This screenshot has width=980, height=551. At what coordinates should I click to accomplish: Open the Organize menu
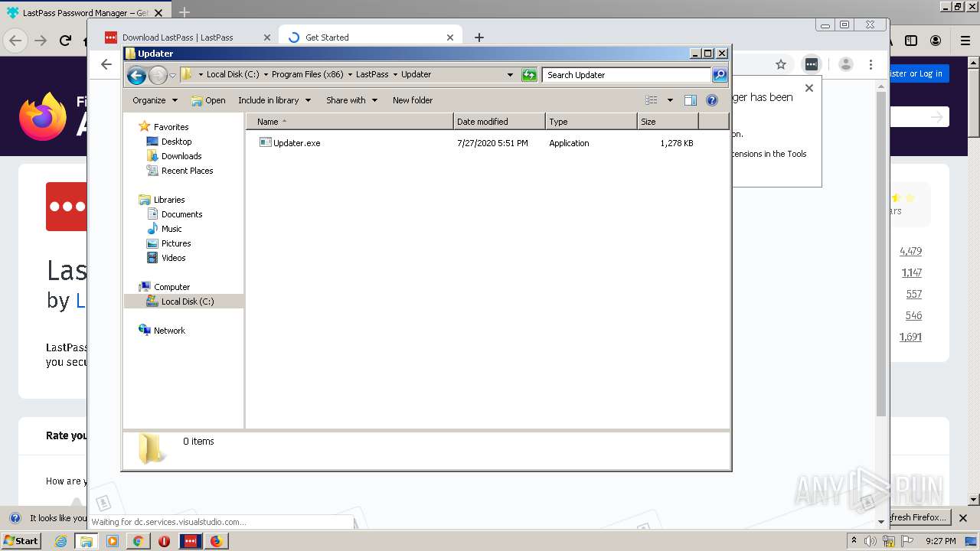coord(155,100)
